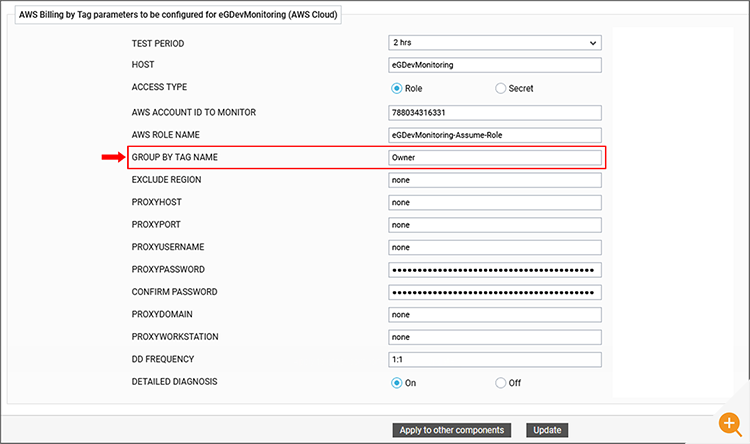Click the PROXYWORKSTATION input field
Viewport: 750px width, 444px height.
click(x=495, y=337)
